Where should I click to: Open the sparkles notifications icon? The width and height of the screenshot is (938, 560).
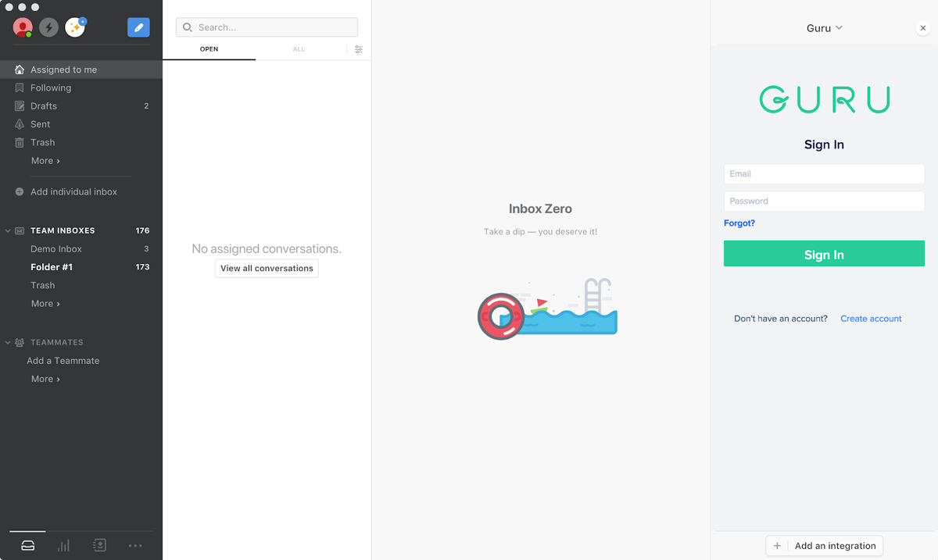click(x=74, y=27)
